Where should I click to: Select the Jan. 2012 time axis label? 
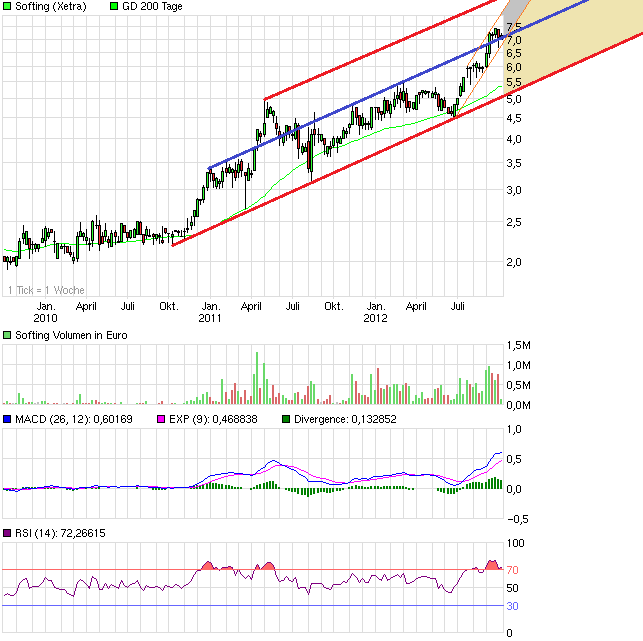coord(375,311)
